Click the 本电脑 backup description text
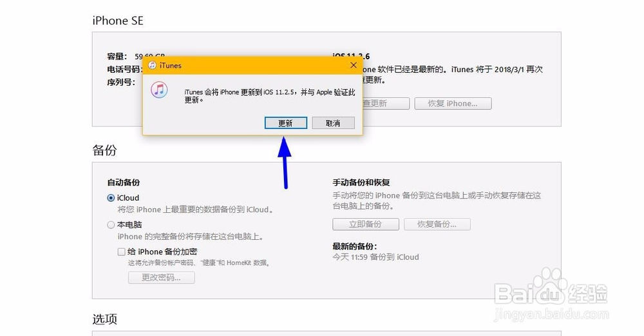 (191, 237)
